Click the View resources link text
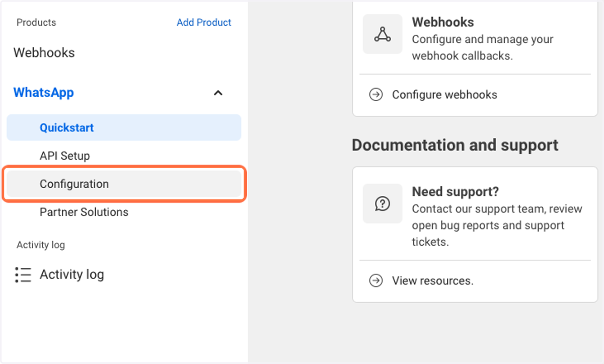Viewport: 604px width, 364px height. [x=433, y=280]
